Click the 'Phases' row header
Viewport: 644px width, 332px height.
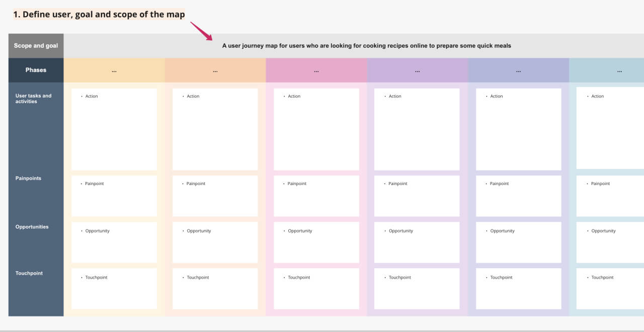click(36, 70)
